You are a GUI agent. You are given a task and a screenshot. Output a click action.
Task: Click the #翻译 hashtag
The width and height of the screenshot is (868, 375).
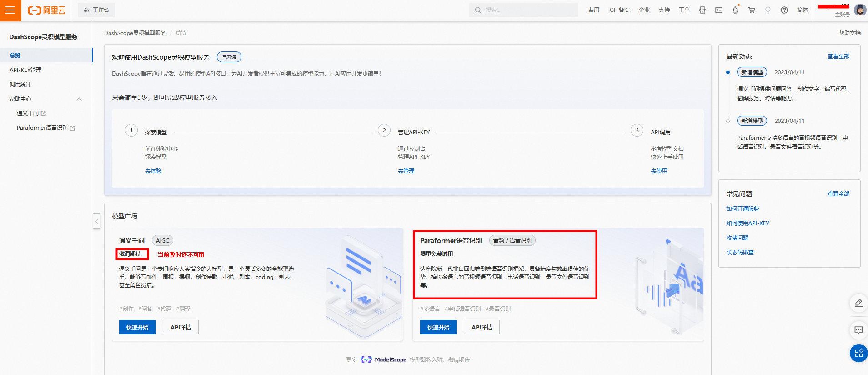point(183,309)
